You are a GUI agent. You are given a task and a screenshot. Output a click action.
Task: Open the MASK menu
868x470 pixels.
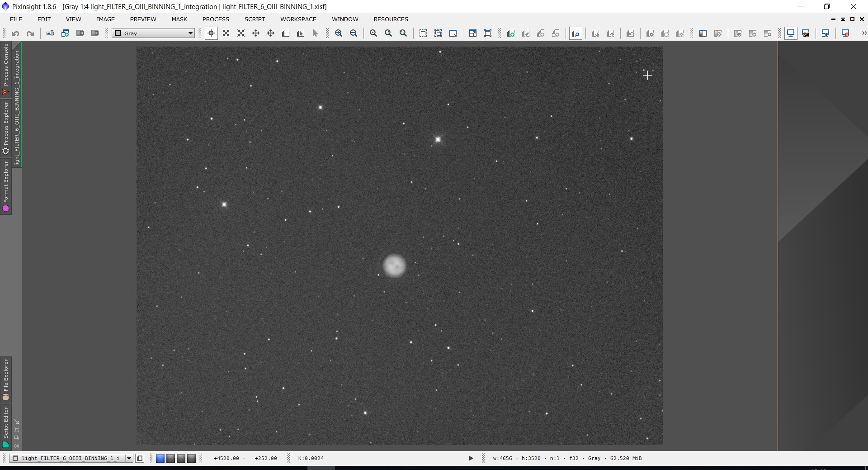(x=179, y=19)
